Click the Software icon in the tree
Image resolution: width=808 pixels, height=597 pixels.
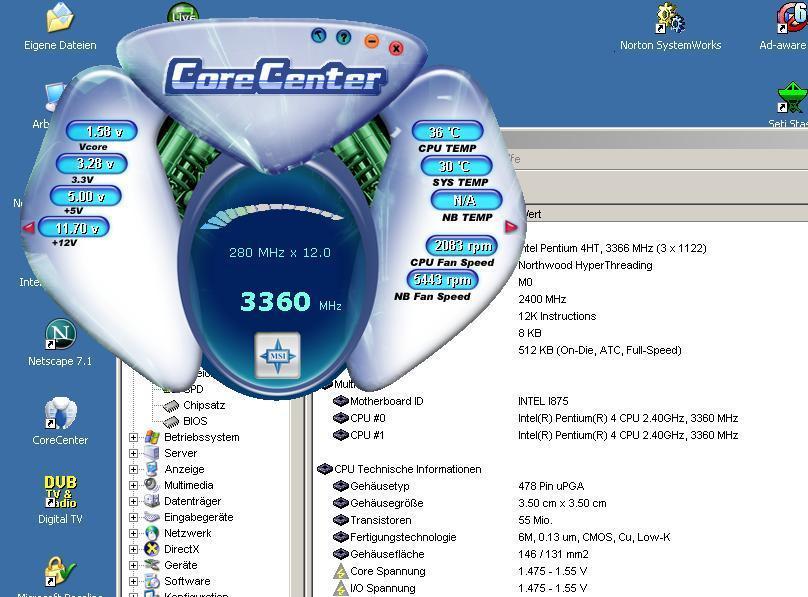coord(152,581)
